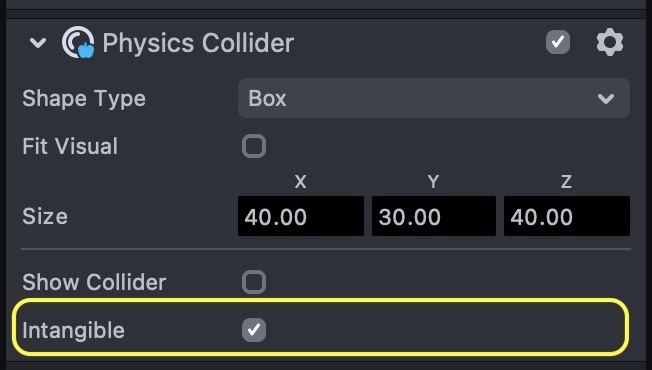Collapse the Physics Collider component section

click(x=38, y=42)
